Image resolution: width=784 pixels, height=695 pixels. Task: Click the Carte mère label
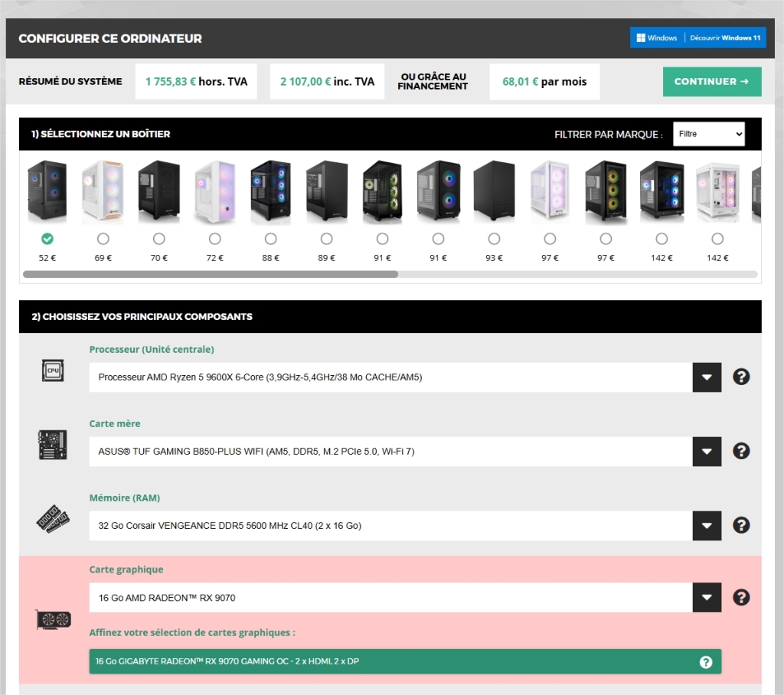click(115, 423)
